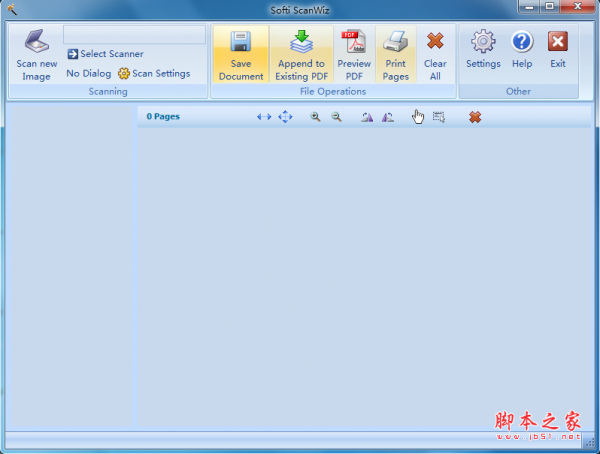The image size is (600, 454).
Task: Click the resize grip in status bar corner
Action: [590, 443]
